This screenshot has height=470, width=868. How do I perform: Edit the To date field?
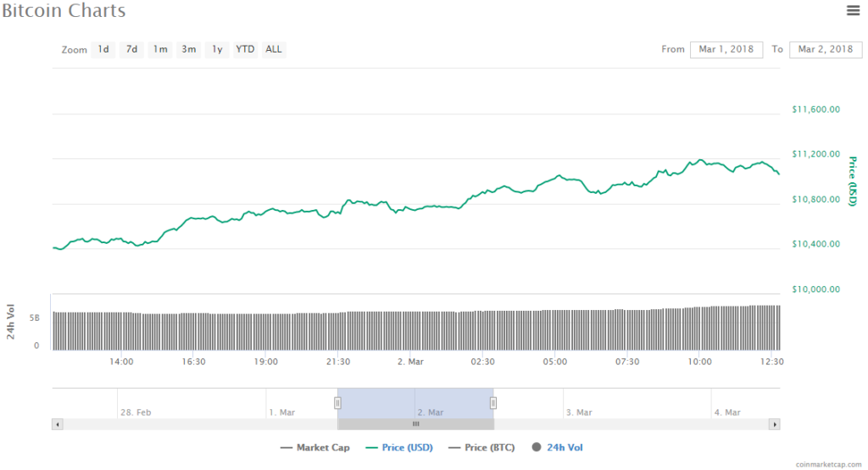(826, 49)
